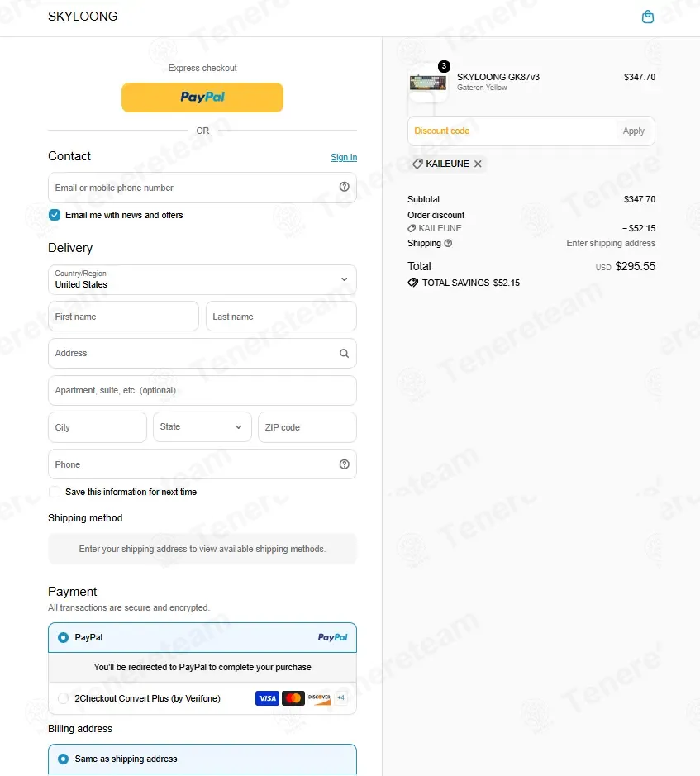Choose Same as shipping address option
700x776 pixels.
coord(202,759)
